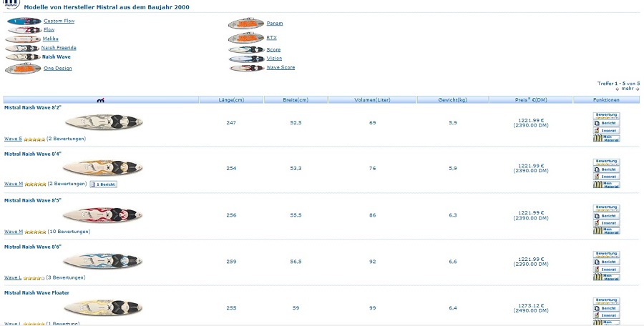The width and height of the screenshot is (644, 326).
Task: Click the Naish Wave 8'6" board image
Action: click(x=102, y=261)
